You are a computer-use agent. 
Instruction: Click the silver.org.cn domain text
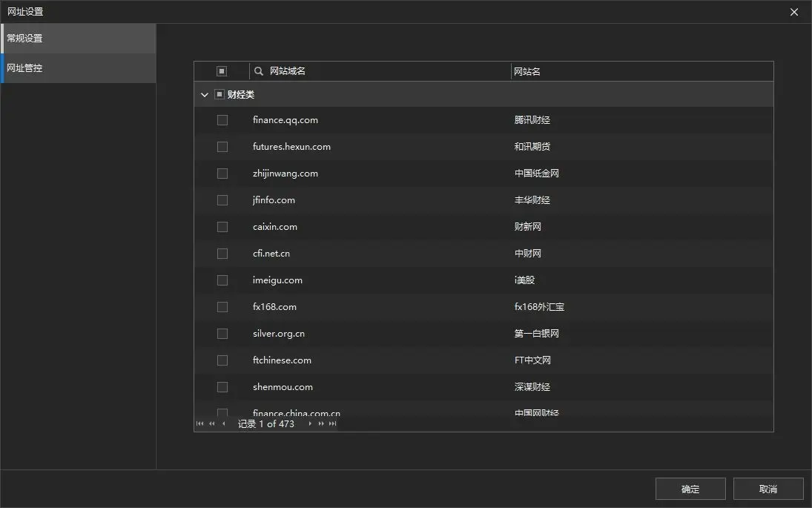coord(279,334)
